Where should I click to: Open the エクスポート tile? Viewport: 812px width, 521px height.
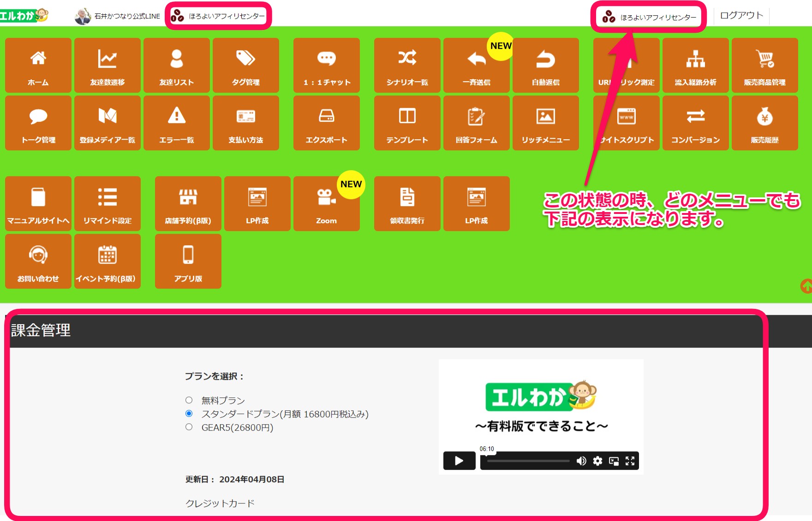327,123
